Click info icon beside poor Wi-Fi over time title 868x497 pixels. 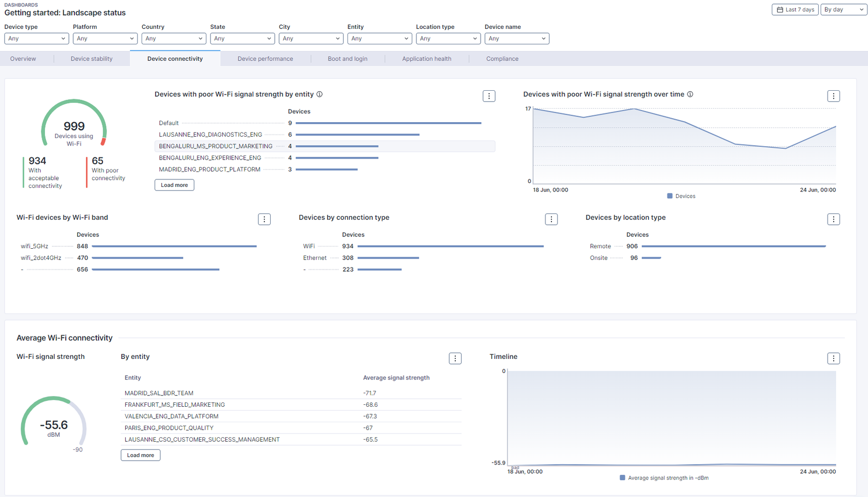(x=690, y=94)
